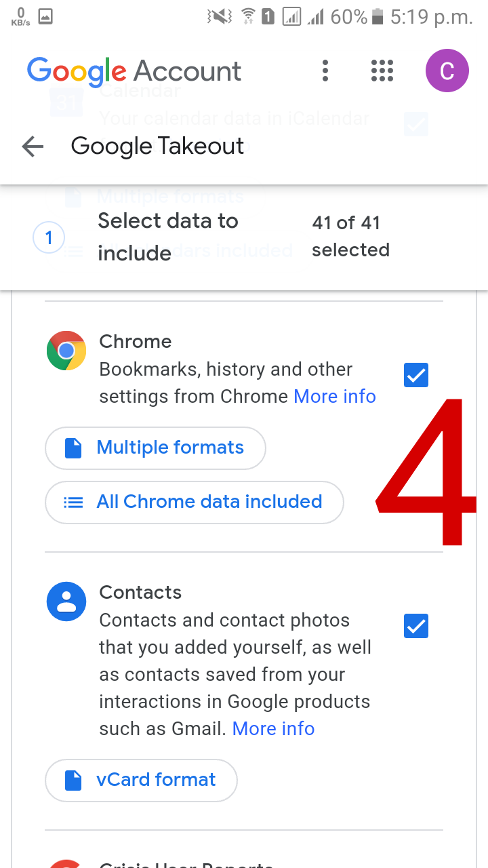Open All Chrome data included list
The width and height of the screenshot is (488, 868).
click(x=195, y=502)
